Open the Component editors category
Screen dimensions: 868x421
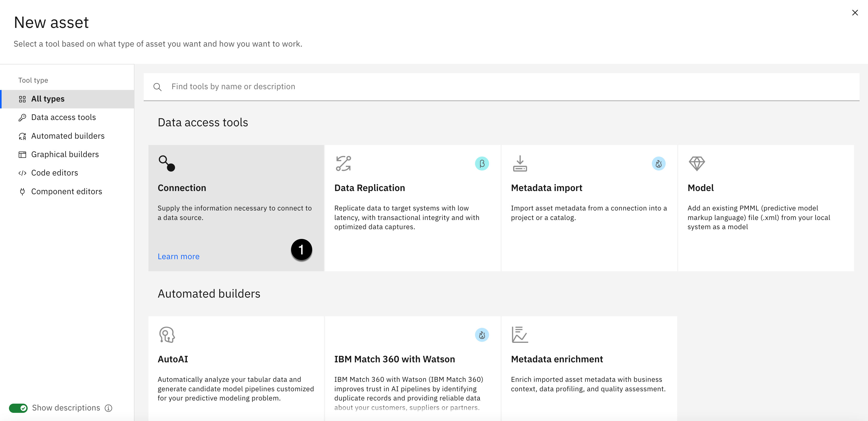click(x=66, y=192)
